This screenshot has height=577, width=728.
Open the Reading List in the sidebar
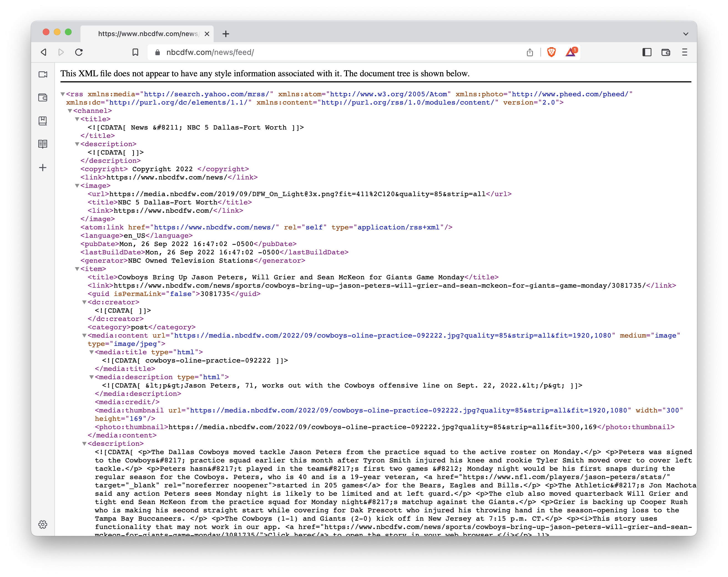coord(43,144)
